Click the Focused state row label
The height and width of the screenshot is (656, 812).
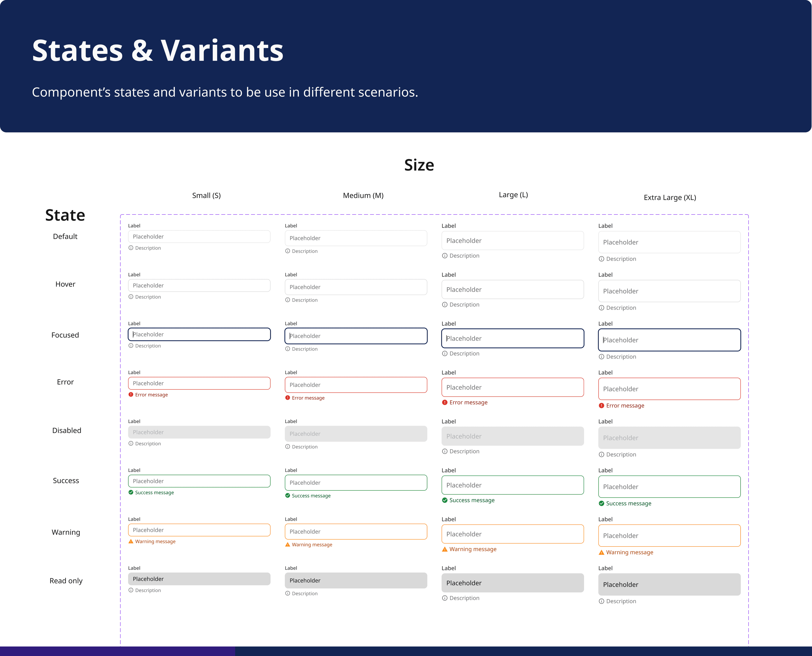[65, 335]
